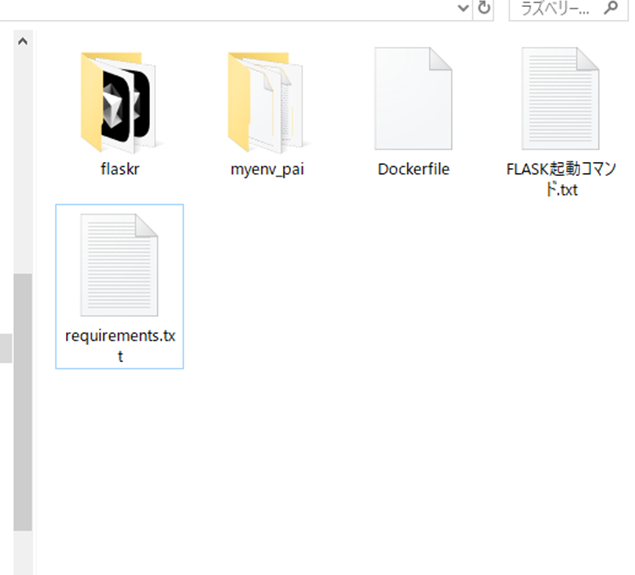The image size is (635, 575).
Task: Click the requirements.txt name label
Action: click(120, 346)
